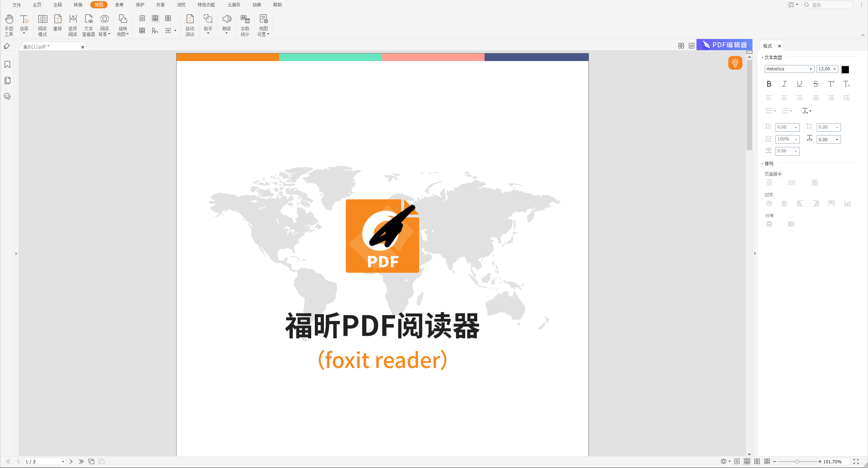Open the 13.00 font size dropdown
Image resolution: width=868 pixels, height=468 pixels.
tap(835, 69)
